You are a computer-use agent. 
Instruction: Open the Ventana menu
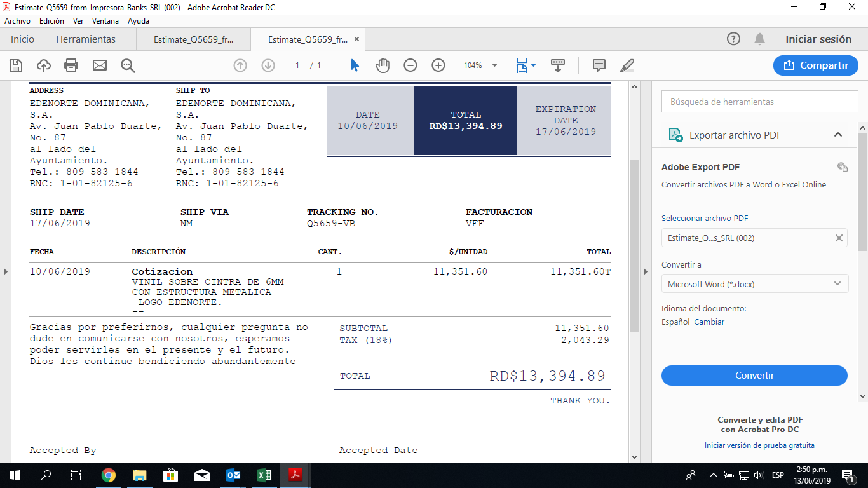pyautogui.click(x=105, y=21)
